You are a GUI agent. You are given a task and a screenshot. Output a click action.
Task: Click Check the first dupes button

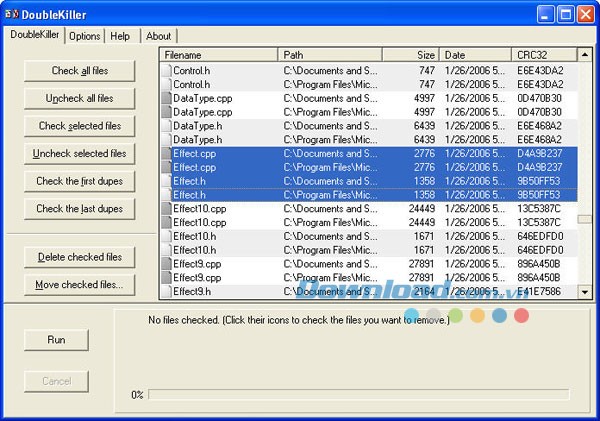pos(80,181)
